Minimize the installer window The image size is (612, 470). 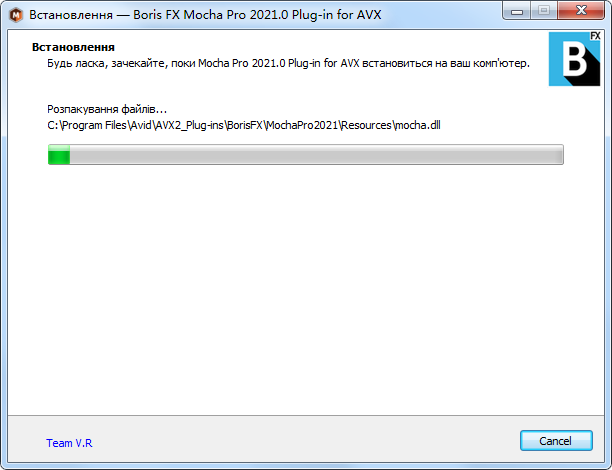(517, 11)
